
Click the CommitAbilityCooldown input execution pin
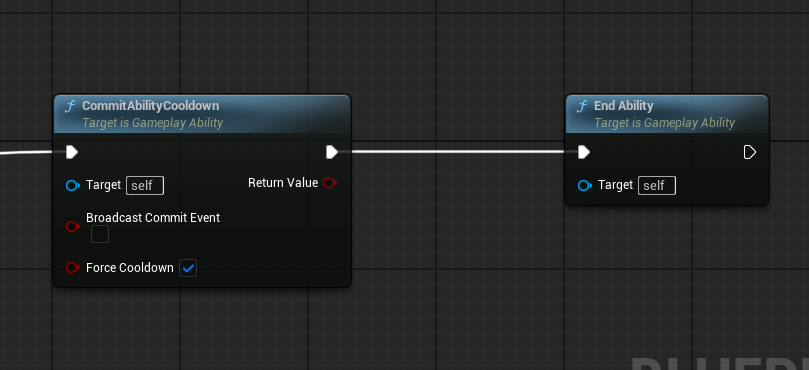point(72,152)
